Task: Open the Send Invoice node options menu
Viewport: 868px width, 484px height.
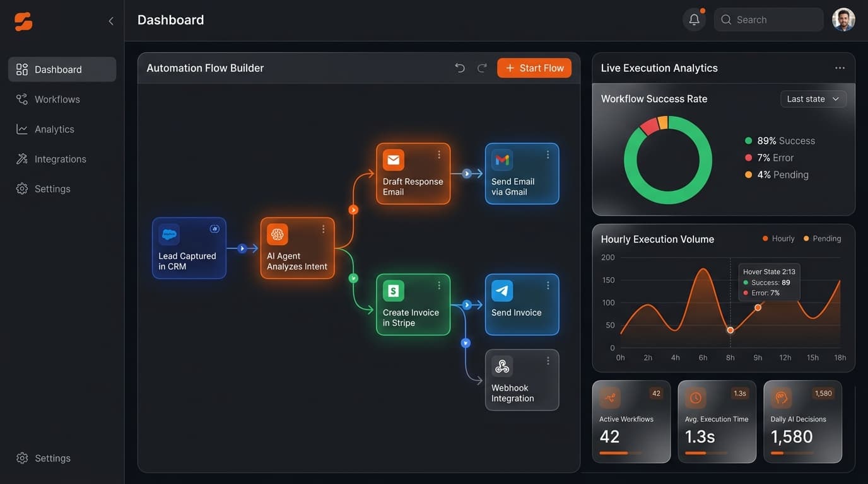Action: click(x=548, y=286)
